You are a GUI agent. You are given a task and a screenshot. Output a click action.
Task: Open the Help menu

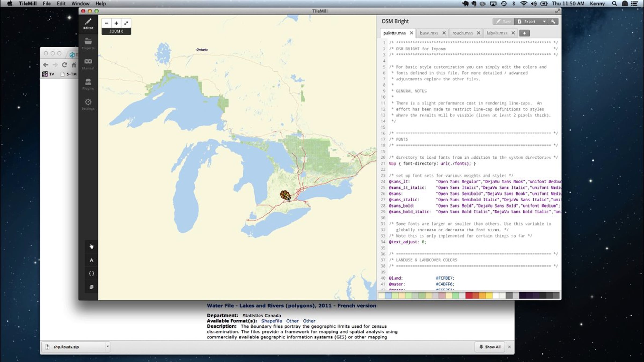[x=101, y=3]
